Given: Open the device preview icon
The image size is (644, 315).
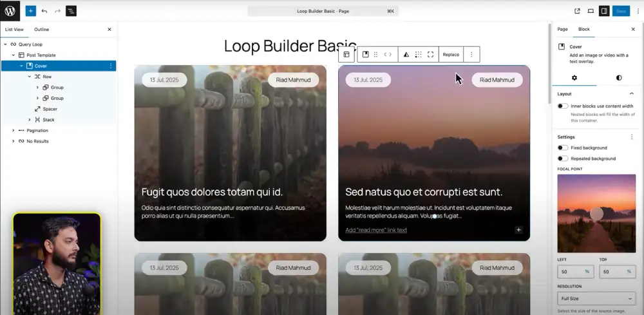Looking at the screenshot, I should click(591, 11).
